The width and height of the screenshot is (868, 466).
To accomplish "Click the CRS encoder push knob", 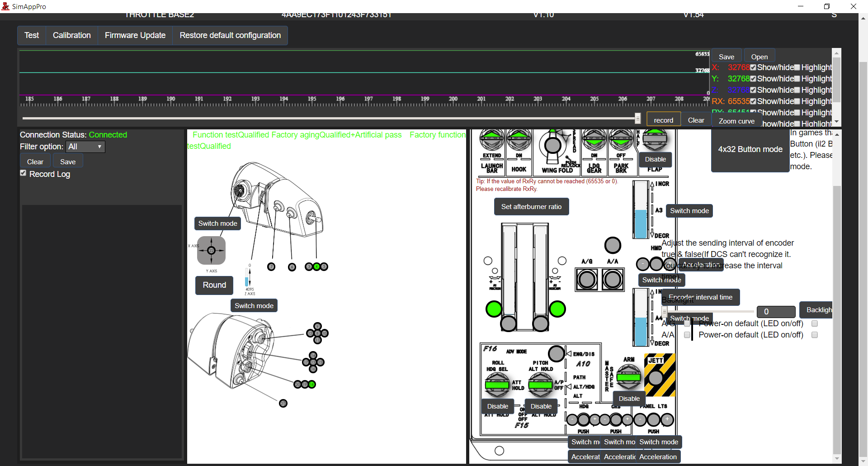I will click(616, 420).
